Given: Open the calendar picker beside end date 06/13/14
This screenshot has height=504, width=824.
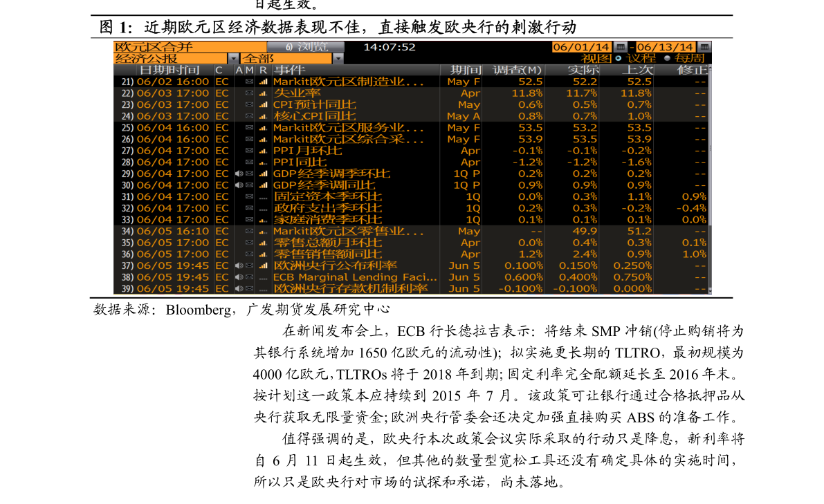Looking at the screenshot, I should point(704,47).
